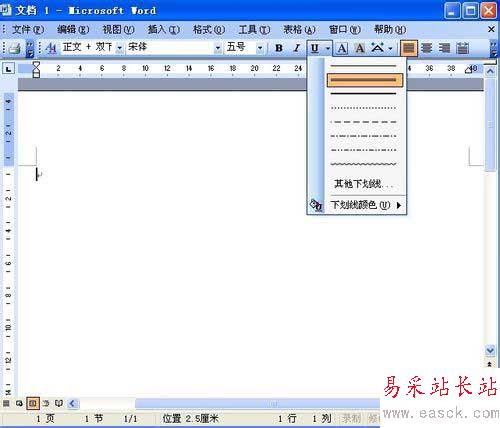This screenshot has height=428, width=500.
Task: Click horizontal scrollbar left arrow
Action: click(x=73, y=404)
